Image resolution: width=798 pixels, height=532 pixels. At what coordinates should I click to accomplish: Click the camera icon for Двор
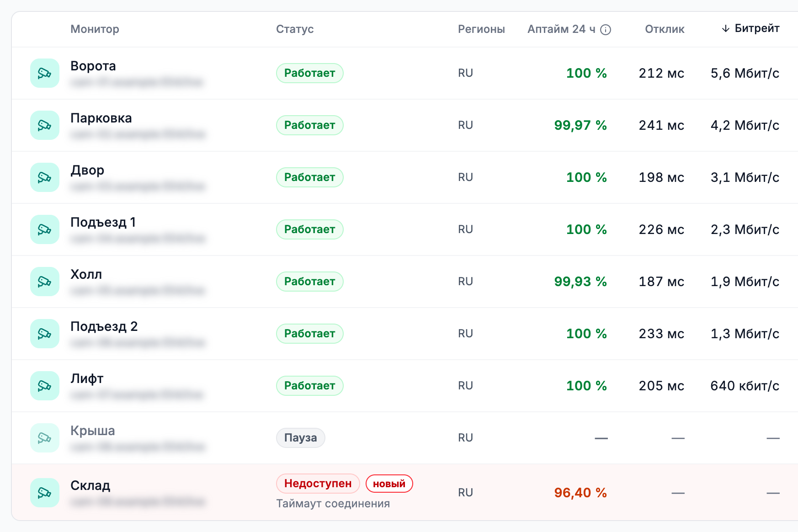click(45, 177)
